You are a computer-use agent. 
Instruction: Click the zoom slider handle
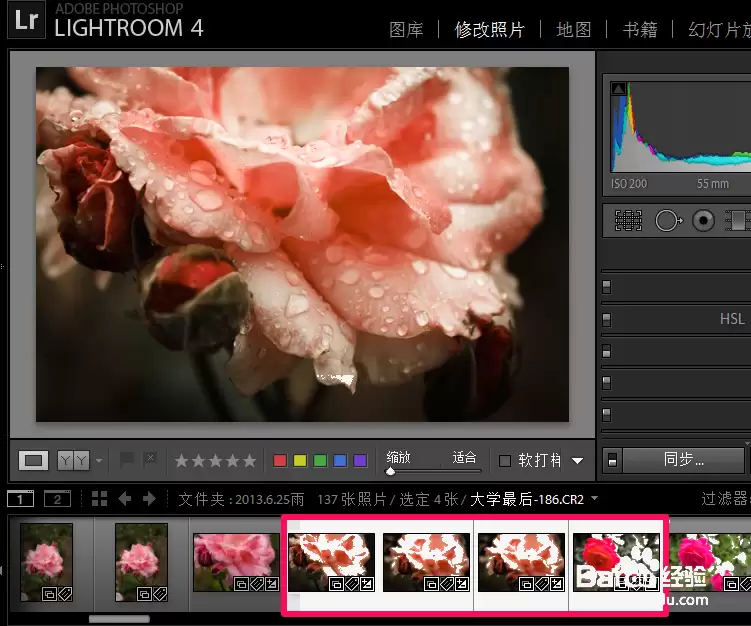(390, 471)
